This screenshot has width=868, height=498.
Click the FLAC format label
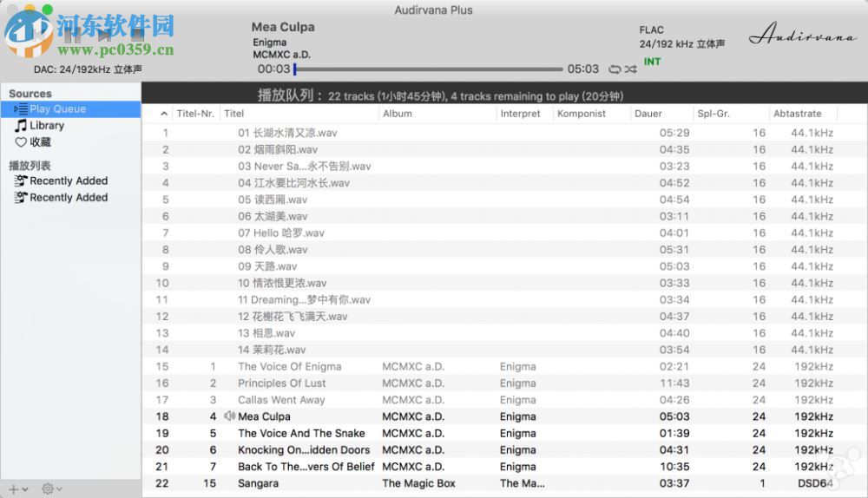pyautogui.click(x=652, y=29)
